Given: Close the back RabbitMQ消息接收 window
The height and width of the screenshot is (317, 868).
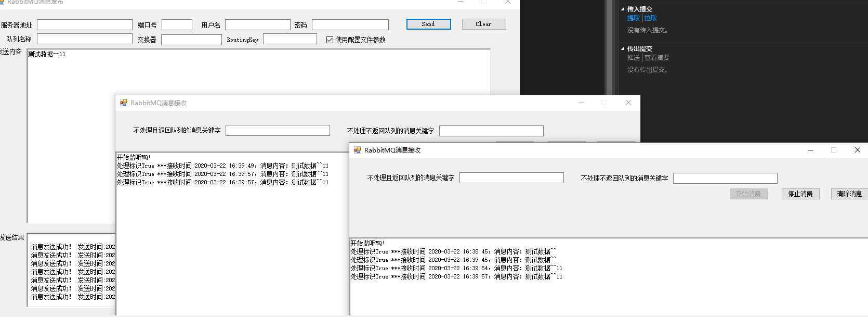Looking at the screenshot, I should (628, 103).
